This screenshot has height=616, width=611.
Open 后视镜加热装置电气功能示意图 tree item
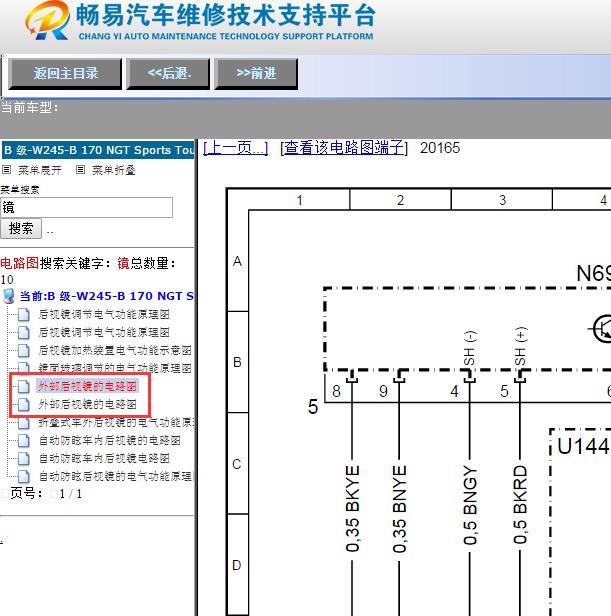(115, 350)
